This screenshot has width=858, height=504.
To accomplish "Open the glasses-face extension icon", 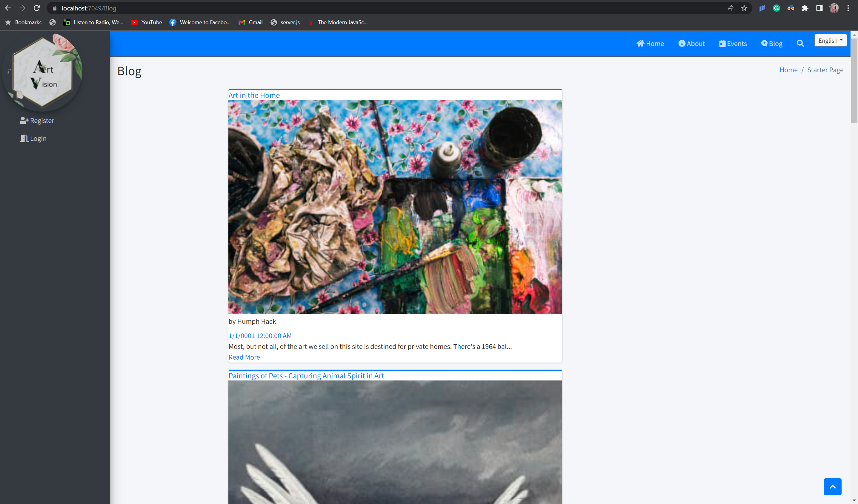I will click(791, 8).
